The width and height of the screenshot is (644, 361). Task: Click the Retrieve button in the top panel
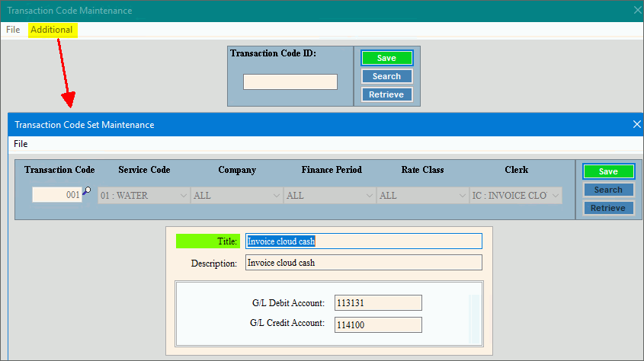click(386, 94)
